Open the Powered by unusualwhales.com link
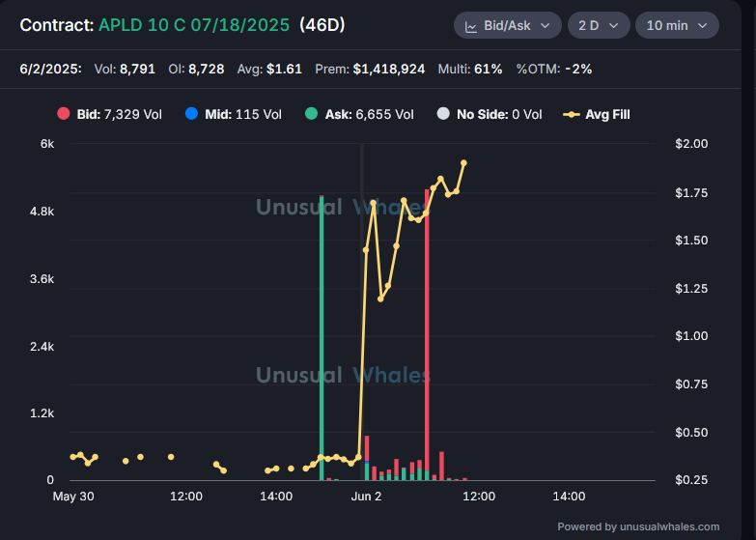 (x=638, y=526)
